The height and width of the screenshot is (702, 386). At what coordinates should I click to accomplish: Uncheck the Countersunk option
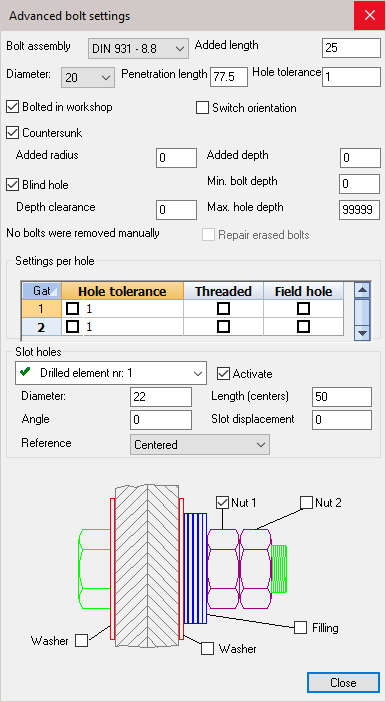tap(12, 133)
